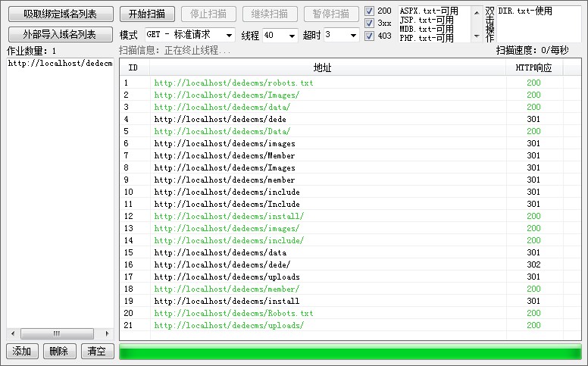Click the 添加 button

tap(22, 351)
